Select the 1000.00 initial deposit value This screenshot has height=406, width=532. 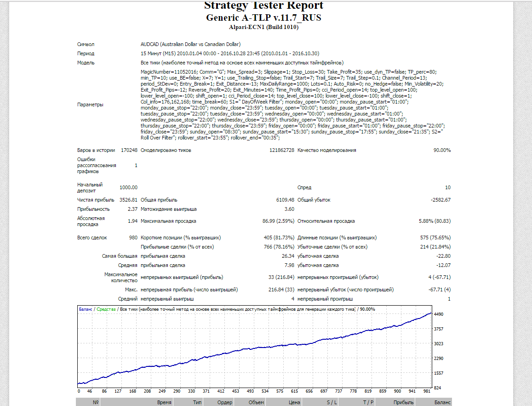[129, 187]
